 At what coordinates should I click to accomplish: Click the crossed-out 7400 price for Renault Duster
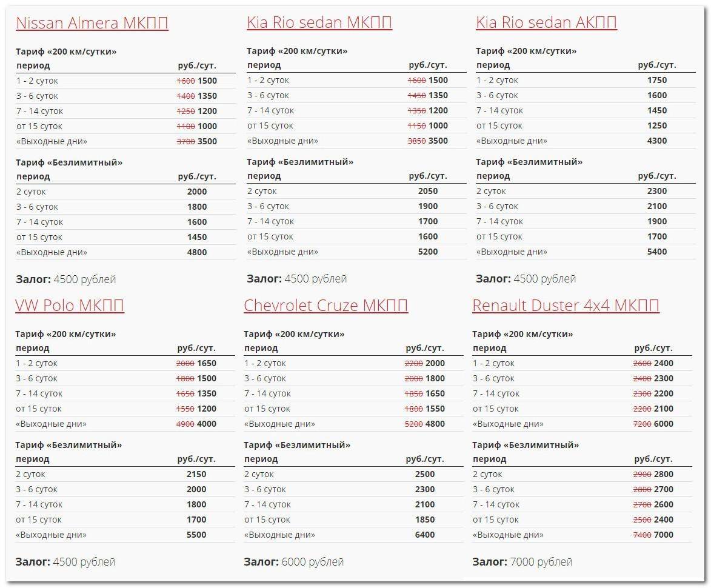(642, 535)
